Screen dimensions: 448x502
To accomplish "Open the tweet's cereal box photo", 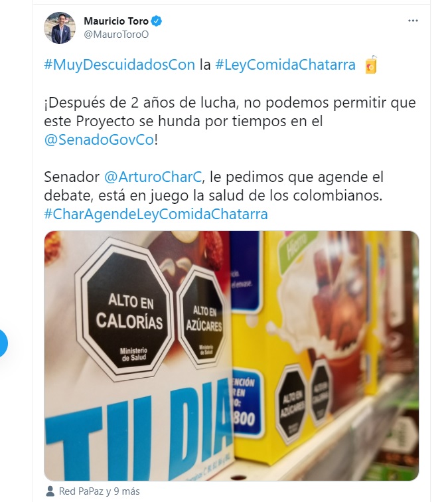I will 232,356.
